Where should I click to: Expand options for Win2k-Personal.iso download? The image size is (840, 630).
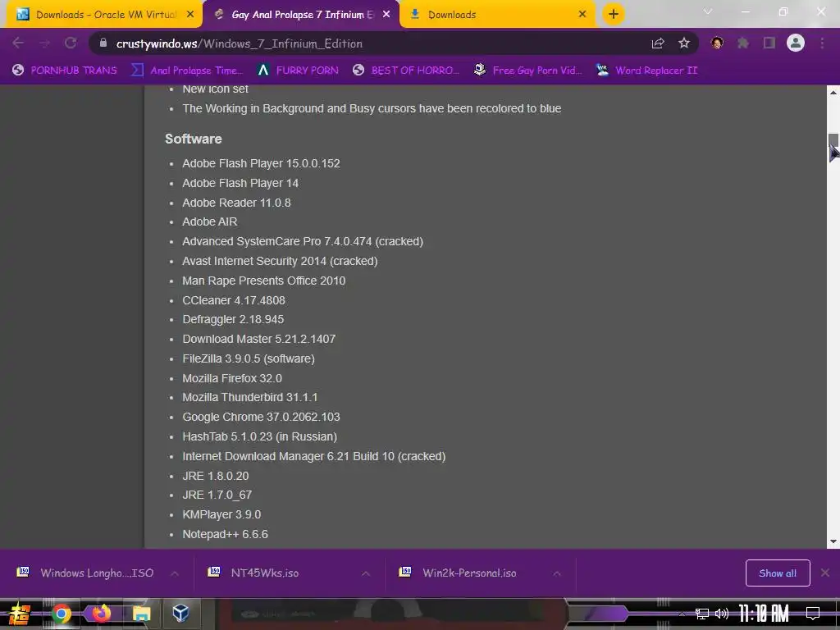point(557,573)
